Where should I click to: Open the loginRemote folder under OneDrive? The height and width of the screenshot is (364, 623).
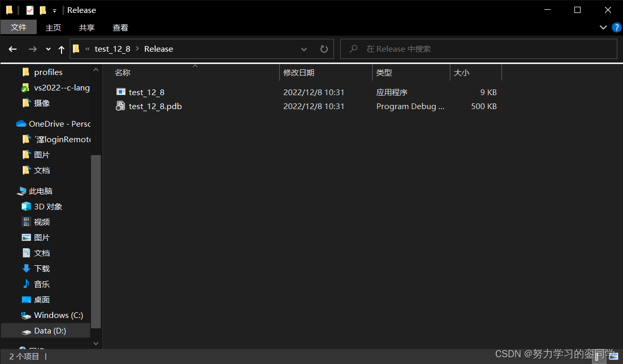click(62, 140)
